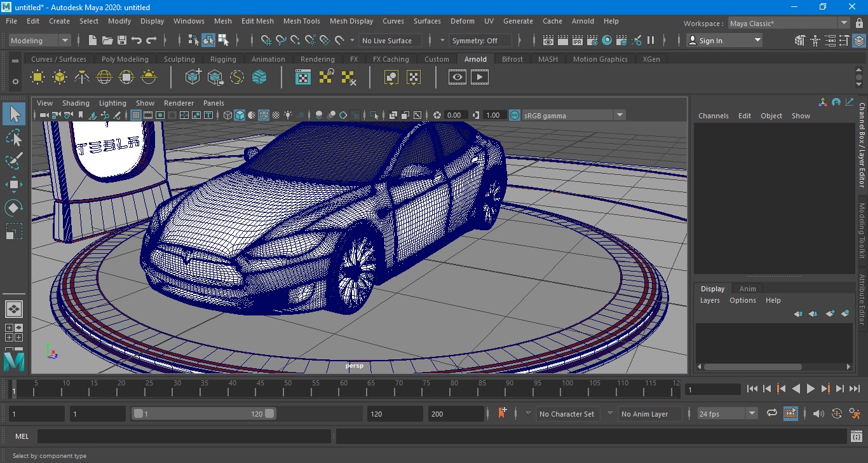
Task: Activate the Move tool in toolbox
Action: point(14,185)
